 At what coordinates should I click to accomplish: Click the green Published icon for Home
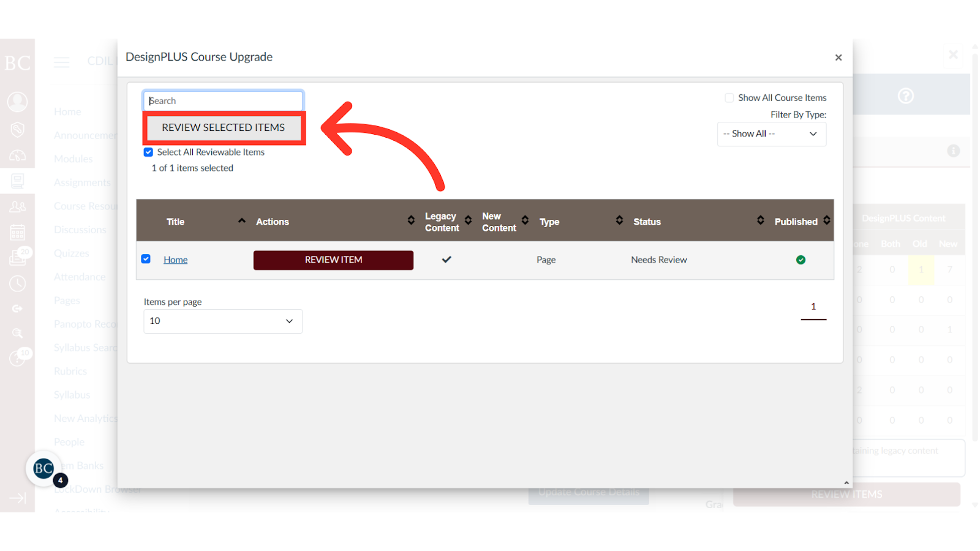click(x=801, y=260)
